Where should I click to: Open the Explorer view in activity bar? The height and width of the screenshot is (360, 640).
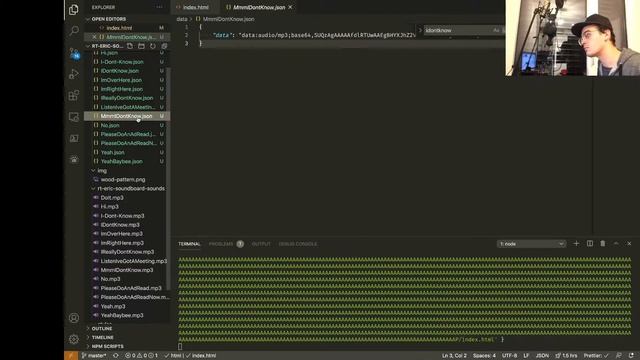74,9
